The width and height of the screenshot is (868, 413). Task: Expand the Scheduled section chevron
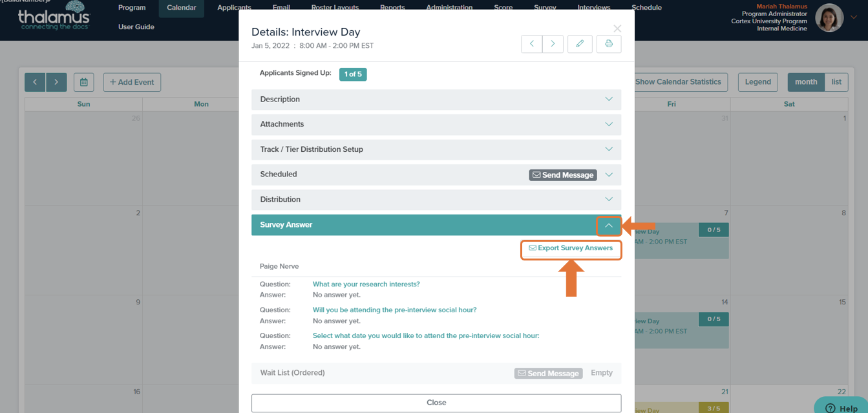(609, 175)
